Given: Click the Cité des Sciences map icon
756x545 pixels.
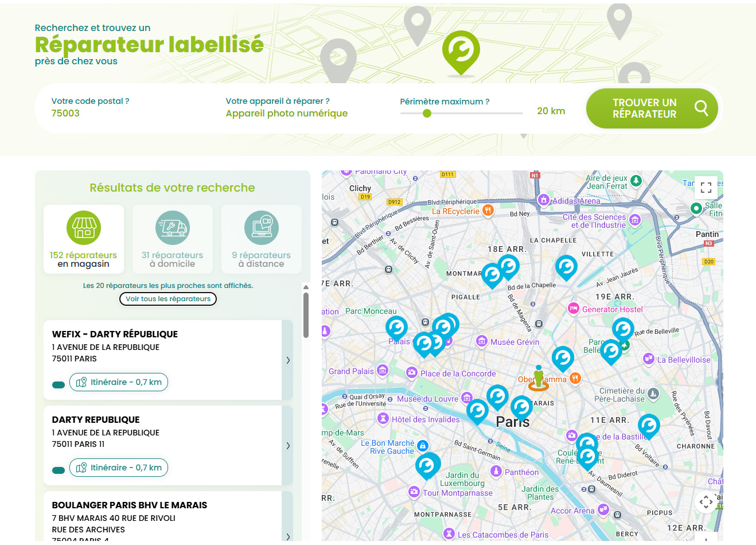Looking at the screenshot, I should 635,220.
